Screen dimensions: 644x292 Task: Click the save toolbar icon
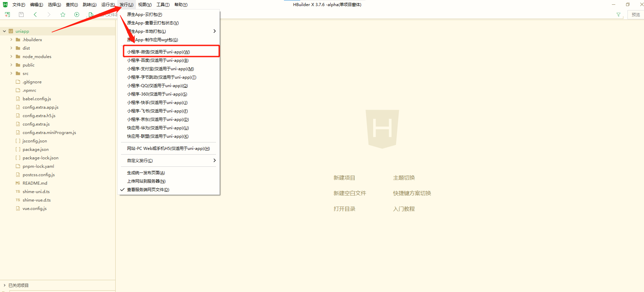tap(21, 15)
